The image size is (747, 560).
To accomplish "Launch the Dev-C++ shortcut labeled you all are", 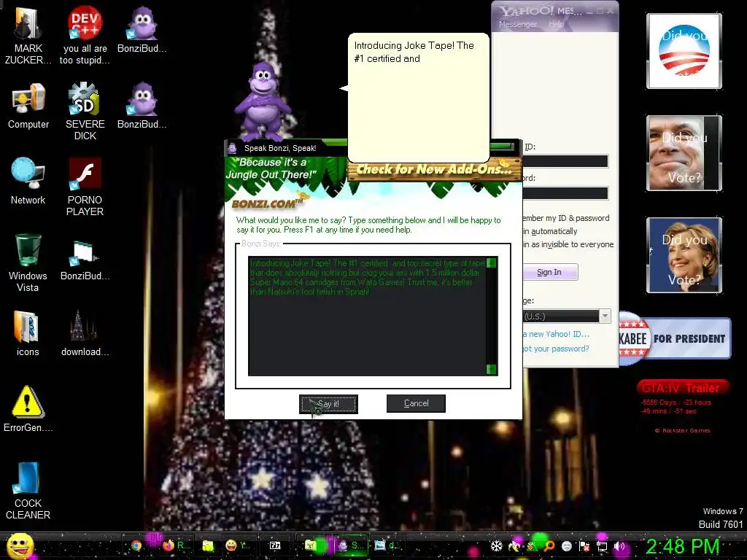I will point(85,34).
